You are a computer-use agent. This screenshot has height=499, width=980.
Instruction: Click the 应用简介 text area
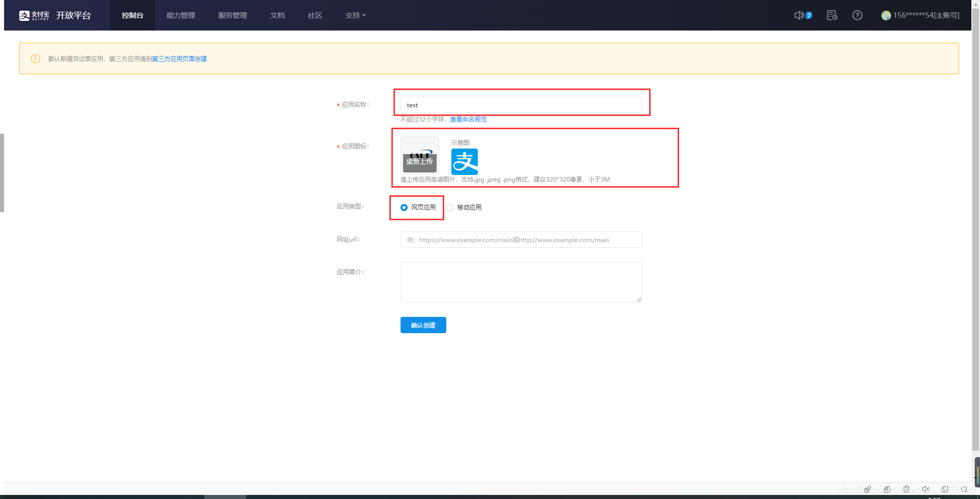(x=521, y=282)
